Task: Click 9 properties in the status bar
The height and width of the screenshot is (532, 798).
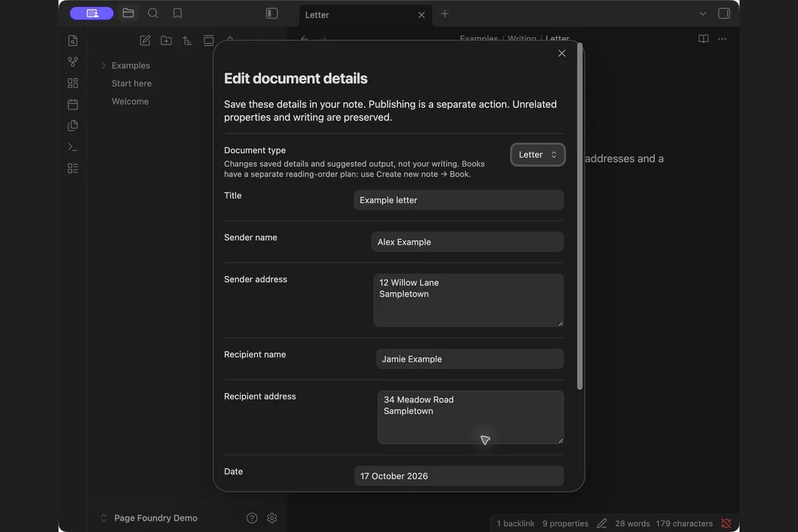Action: click(x=565, y=523)
